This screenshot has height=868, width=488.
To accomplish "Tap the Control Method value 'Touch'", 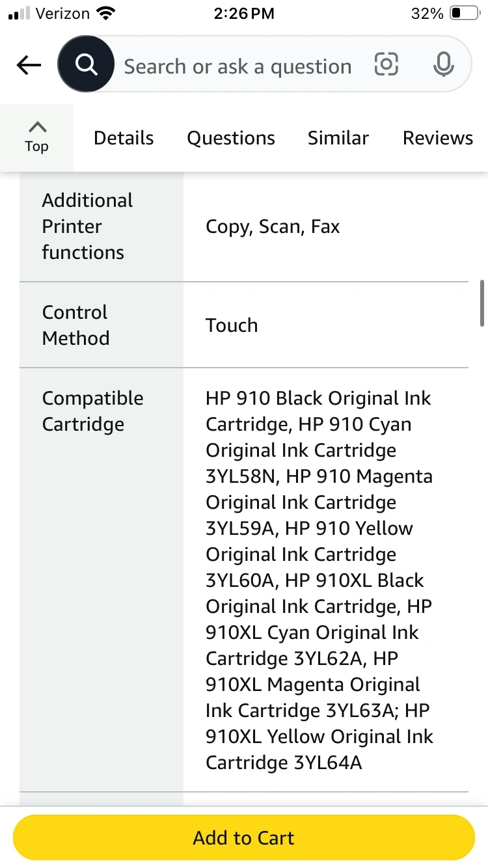I will click(x=232, y=325).
